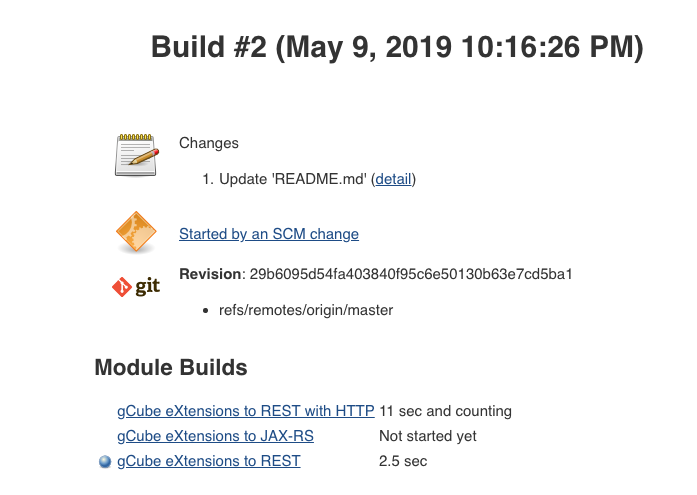Click the Changes notepad and pencil icon

point(136,155)
